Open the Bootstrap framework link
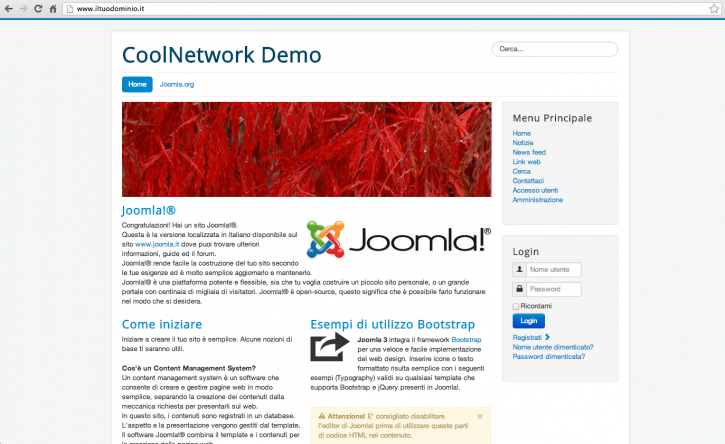This screenshot has height=444, width=725. coord(466,339)
